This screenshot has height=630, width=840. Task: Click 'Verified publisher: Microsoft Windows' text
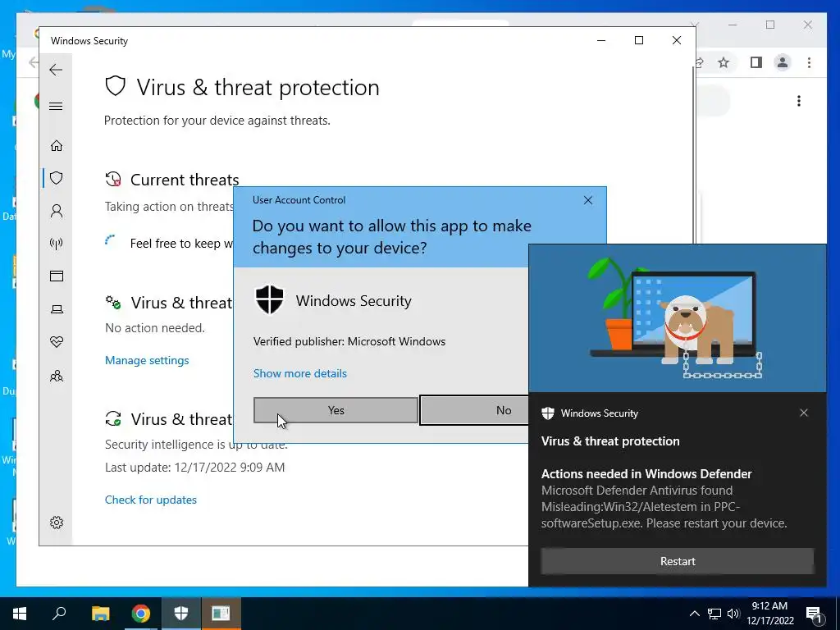point(349,341)
